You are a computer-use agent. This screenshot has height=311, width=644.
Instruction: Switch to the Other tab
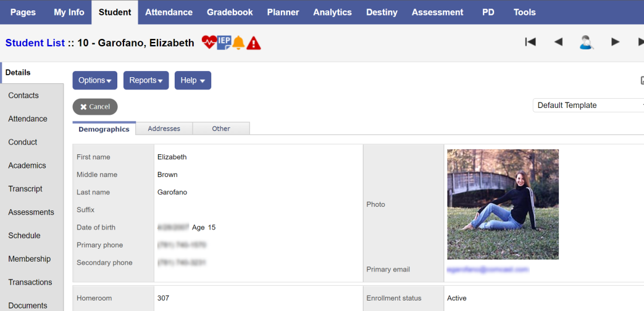click(x=220, y=128)
